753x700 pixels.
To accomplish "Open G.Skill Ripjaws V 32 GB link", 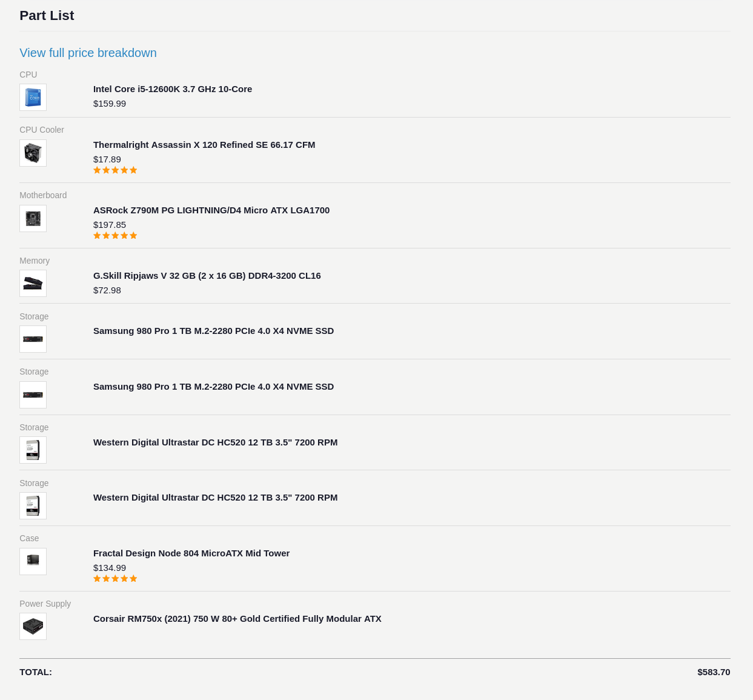I will (207, 276).
